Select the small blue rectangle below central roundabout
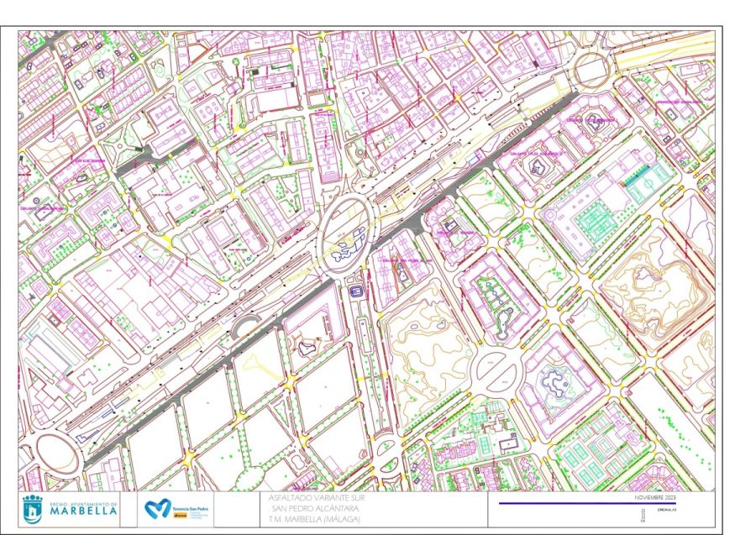This screenshot has width=756, height=535. coord(356,291)
